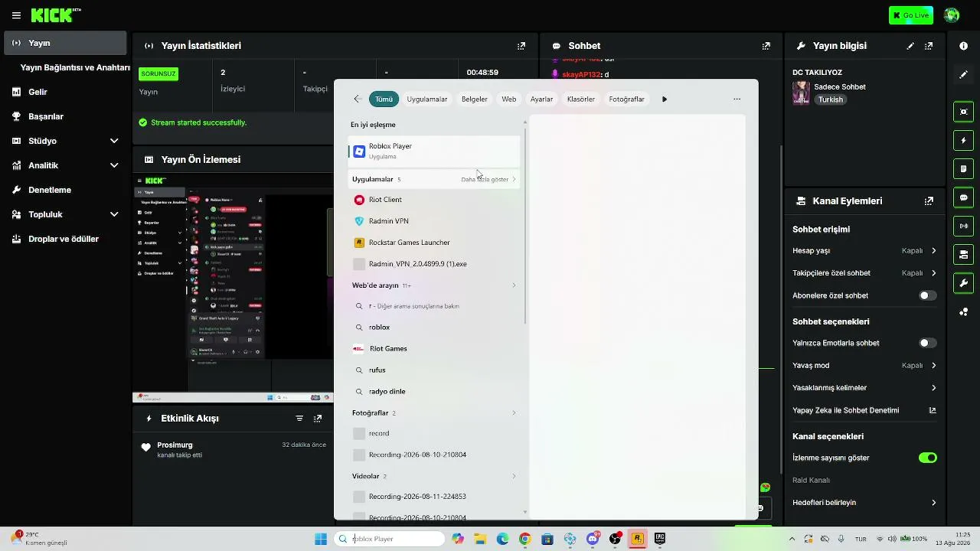Open the Kick hamburger menu
The image size is (980, 551).
16,15
